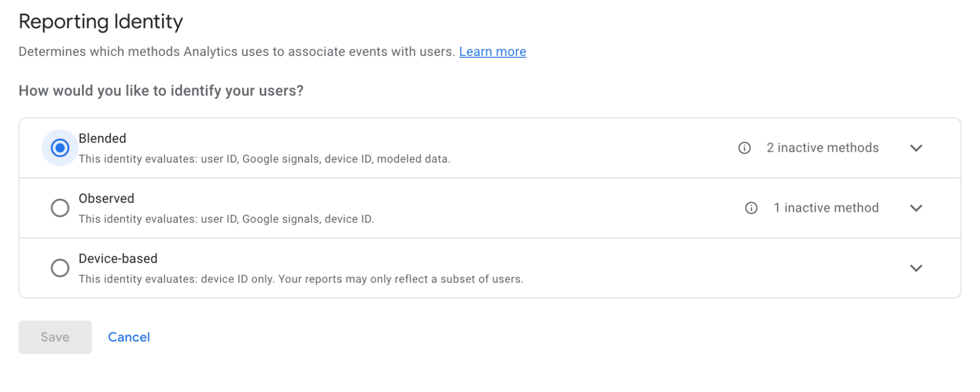Image resolution: width=980 pixels, height=392 pixels.
Task: Click the Reporting Identity heading
Action: [101, 21]
